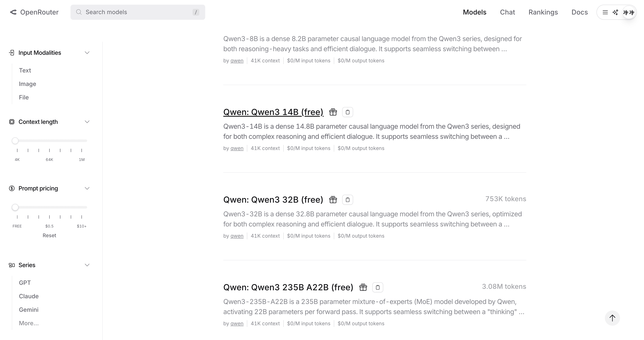Click the OpenRouter logo icon
This screenshot has width=644, height=340.
[13, 12]
